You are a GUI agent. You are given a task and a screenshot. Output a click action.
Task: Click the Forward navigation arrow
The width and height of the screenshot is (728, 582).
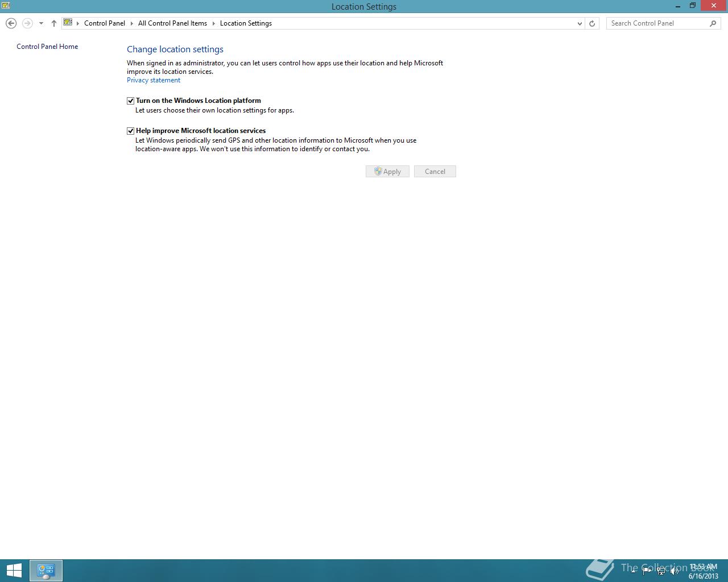tap(27, 23)
